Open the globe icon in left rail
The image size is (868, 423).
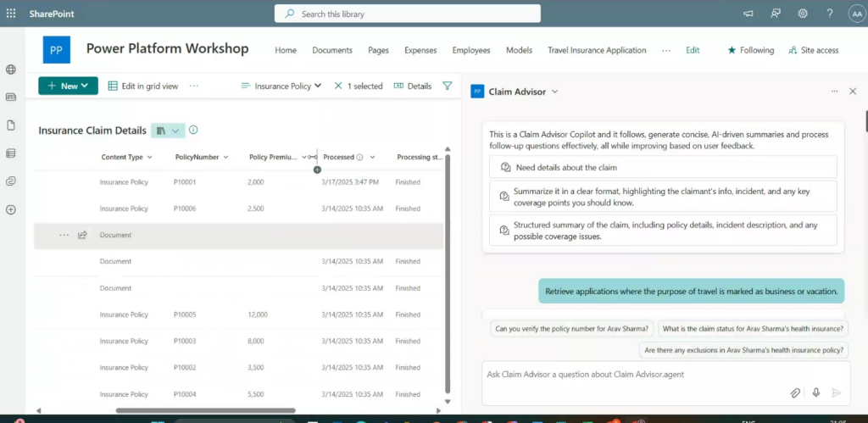tap(10, 70)
